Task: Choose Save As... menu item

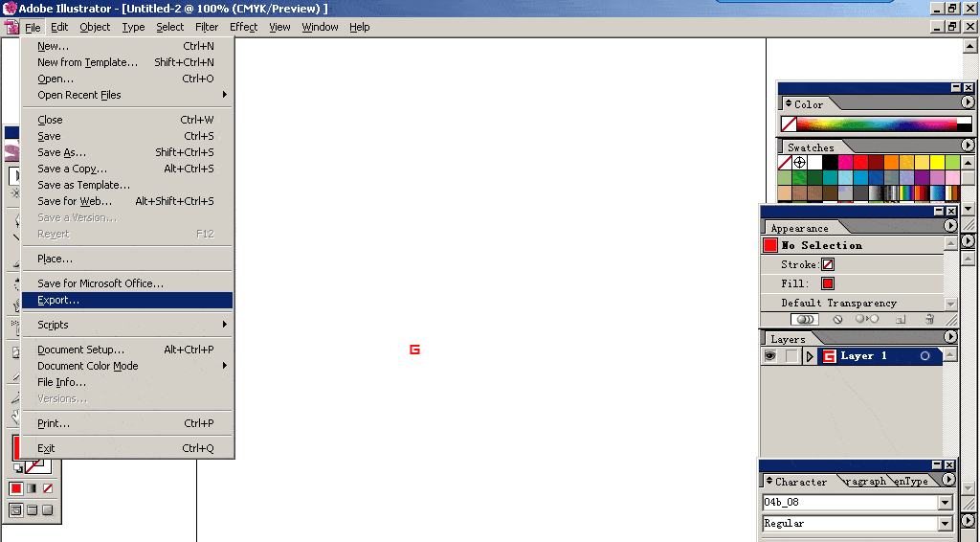Action: tap(127, 152)
